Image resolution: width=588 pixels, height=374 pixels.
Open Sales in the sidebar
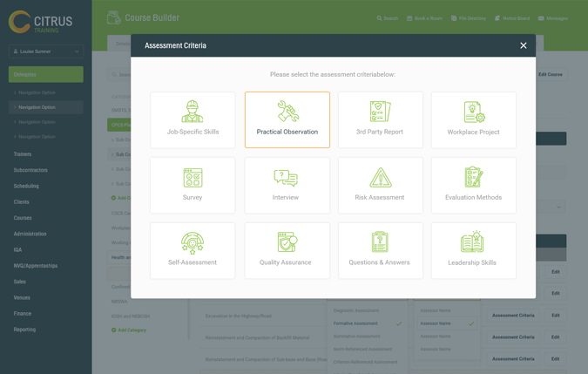click(x=19, y=282)
